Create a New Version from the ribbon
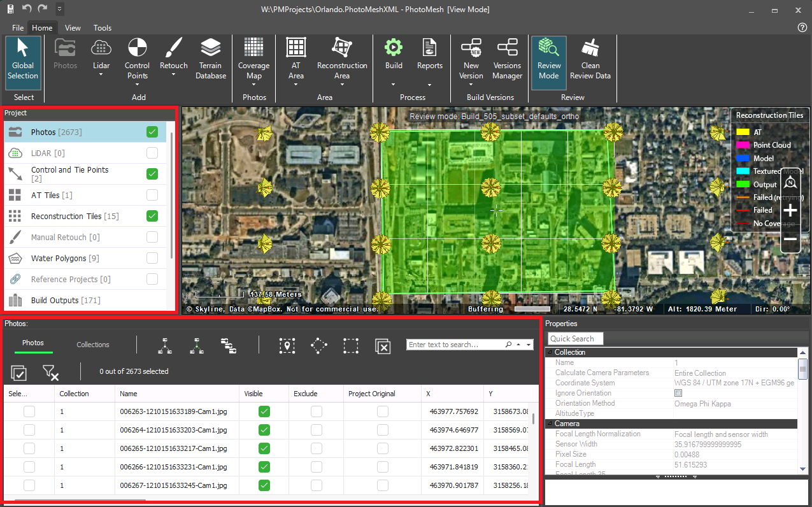The height and width of the screenshot is (507, 812). click(x=471, y=59)
